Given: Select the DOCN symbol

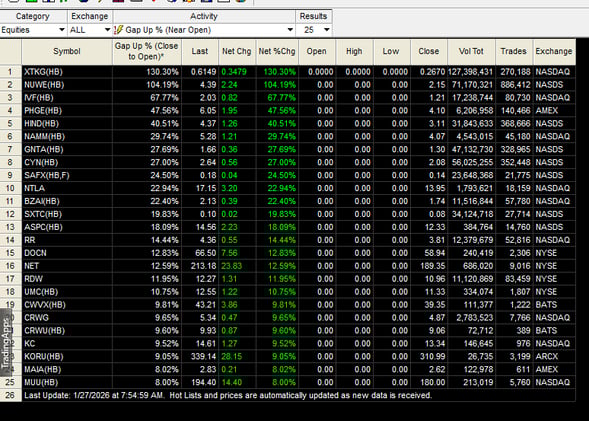Looking at the screenshot, I should [35, 253].
